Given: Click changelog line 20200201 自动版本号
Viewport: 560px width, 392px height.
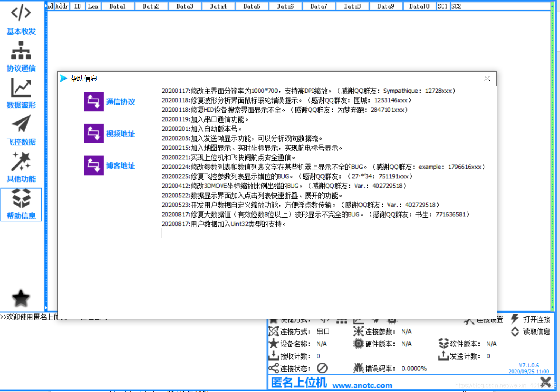Looking at the screenshot, I should [202, 129].
